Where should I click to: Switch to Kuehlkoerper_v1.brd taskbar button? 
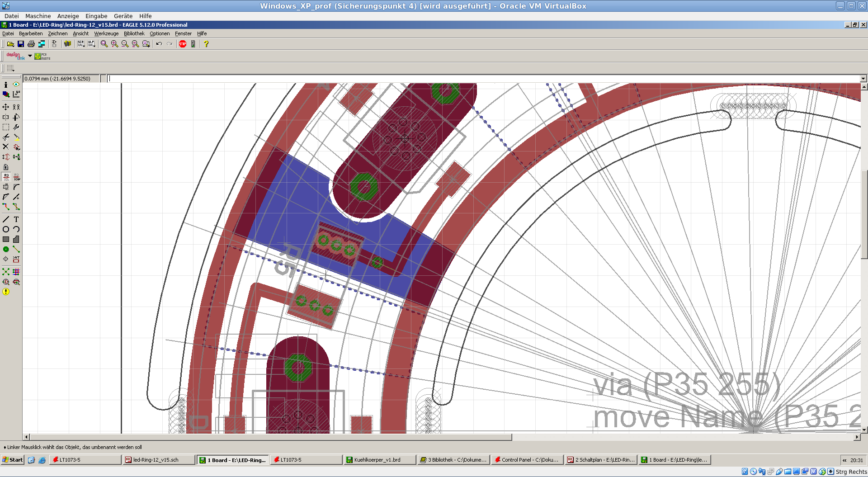coord(380,460)
